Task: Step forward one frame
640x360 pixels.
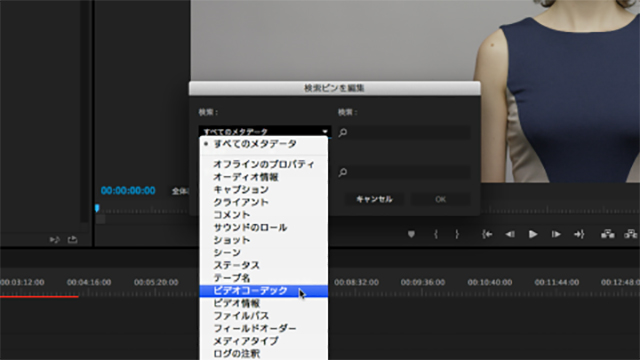Action: (x=556, y=234)
